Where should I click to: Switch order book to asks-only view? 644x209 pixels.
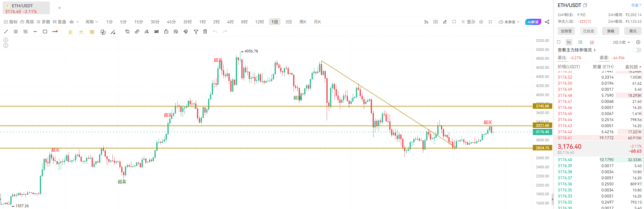(x=592, y=42)
